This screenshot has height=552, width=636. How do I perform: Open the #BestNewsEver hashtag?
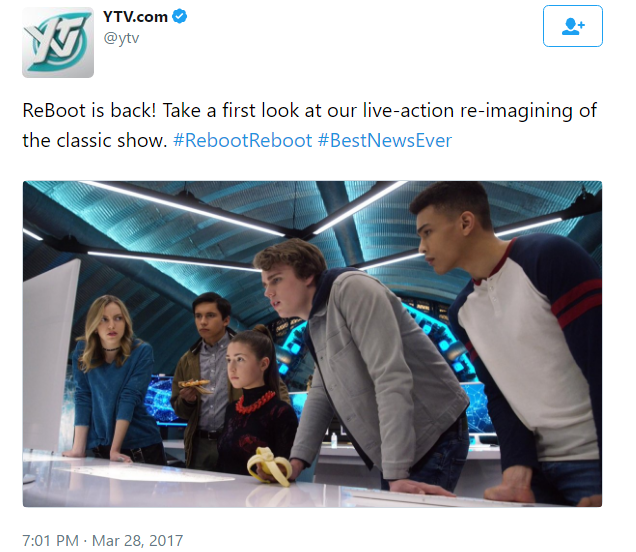pos(385,140)
